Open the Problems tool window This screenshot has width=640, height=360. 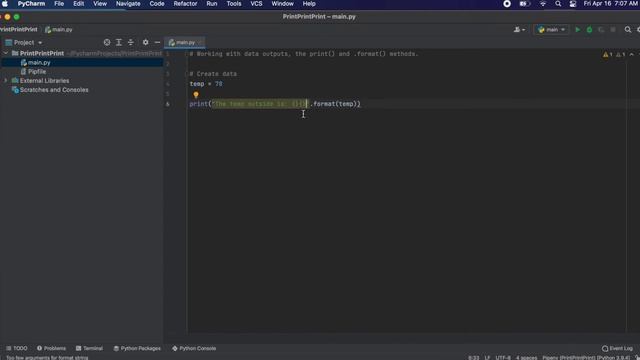(x=51, y=348)
